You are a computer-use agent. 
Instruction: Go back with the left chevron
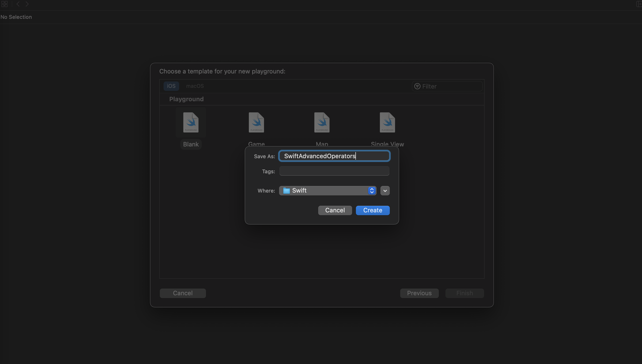[18, 4]
